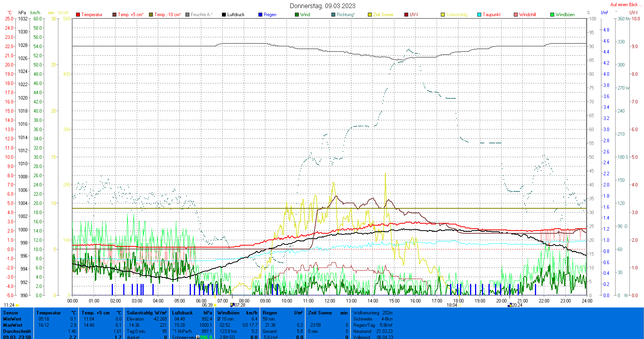Click the green '996.0' pressure value

pos(206,337)
